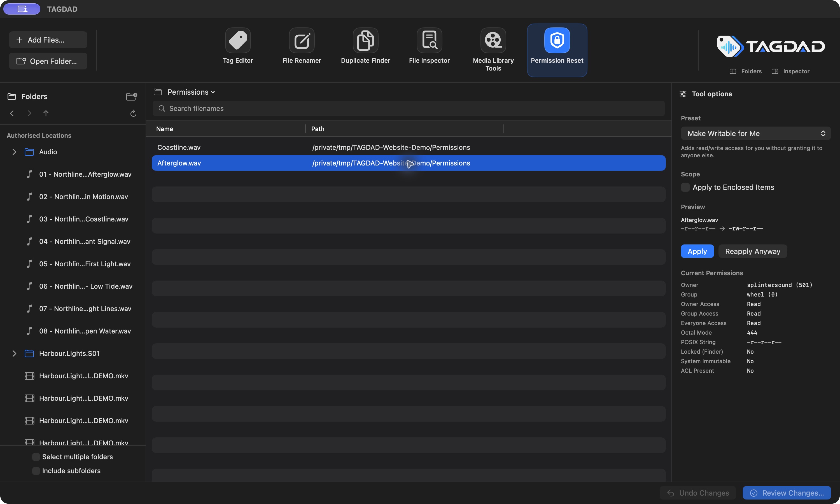Open the Tag Editor tool
840x504 pixels.
click(x=238, y=46)
